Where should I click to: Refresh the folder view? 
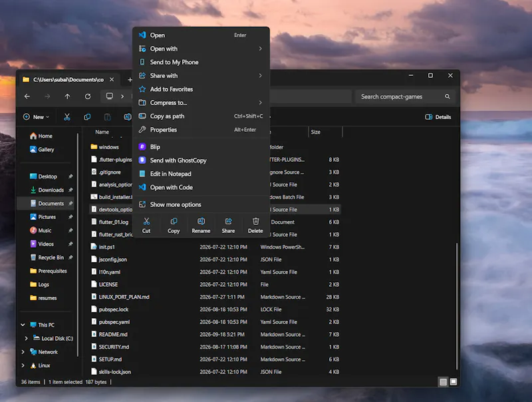point(88,97)
